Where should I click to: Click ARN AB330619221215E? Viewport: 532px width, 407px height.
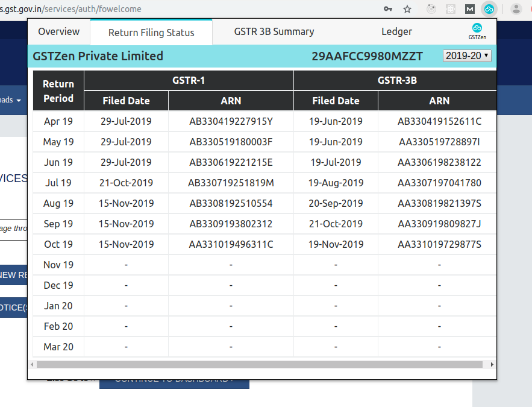point(231,162)
